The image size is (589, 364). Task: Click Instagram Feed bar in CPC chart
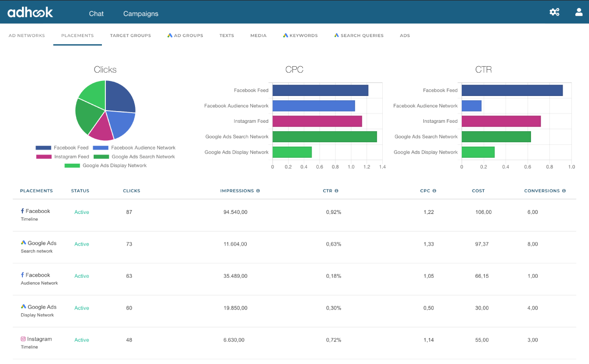coord(317,121)
